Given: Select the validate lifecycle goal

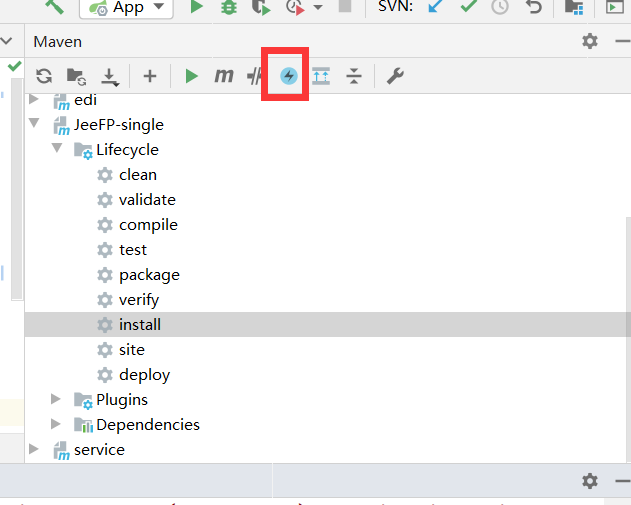Looking at the screenshot, I should 147,200.
